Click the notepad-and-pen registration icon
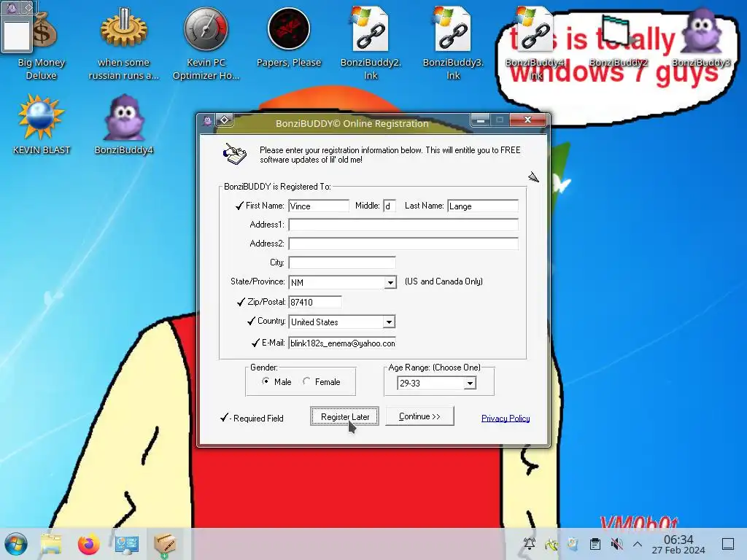 [x=235, y=154]
